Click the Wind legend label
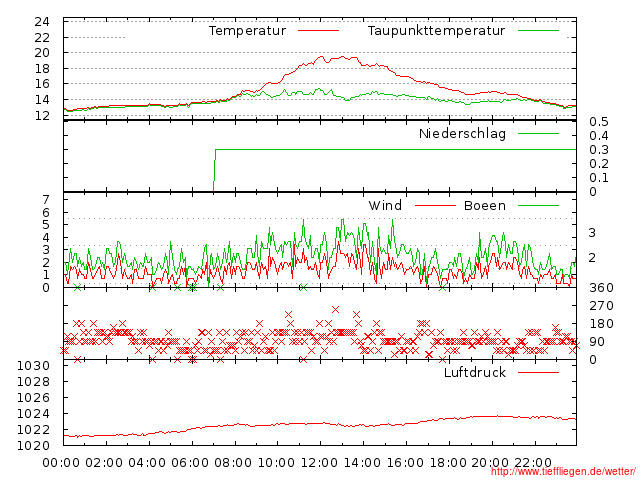640x480 pixels. click(385, 205)
